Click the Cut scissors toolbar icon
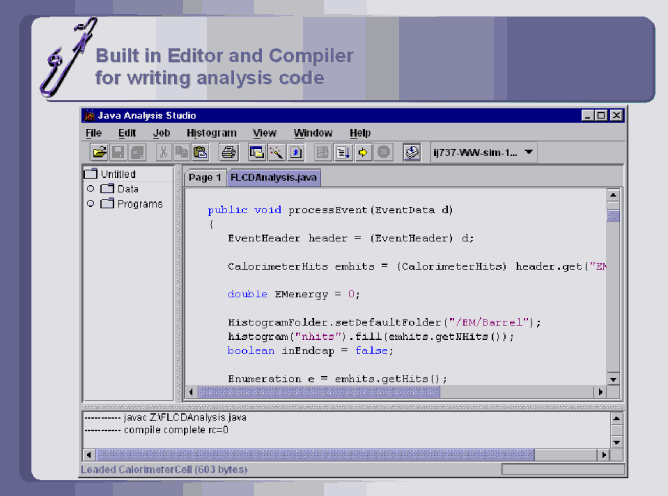 [163, 153]
